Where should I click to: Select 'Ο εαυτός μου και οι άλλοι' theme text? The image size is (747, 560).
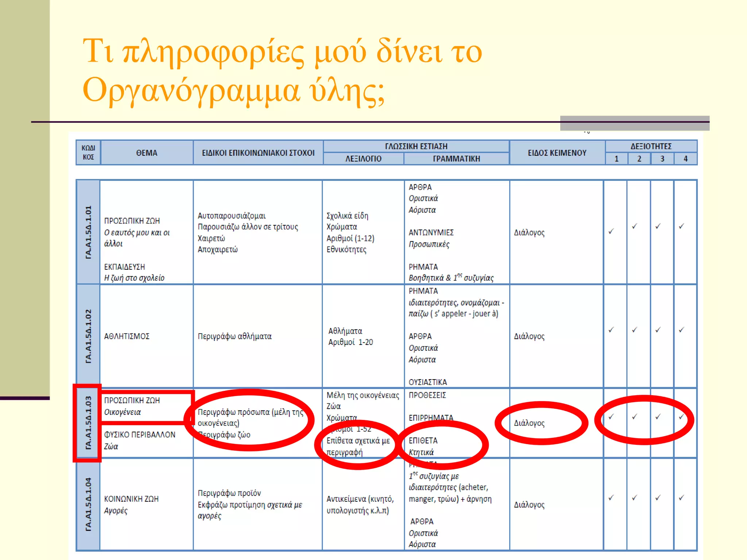[137, 238]
